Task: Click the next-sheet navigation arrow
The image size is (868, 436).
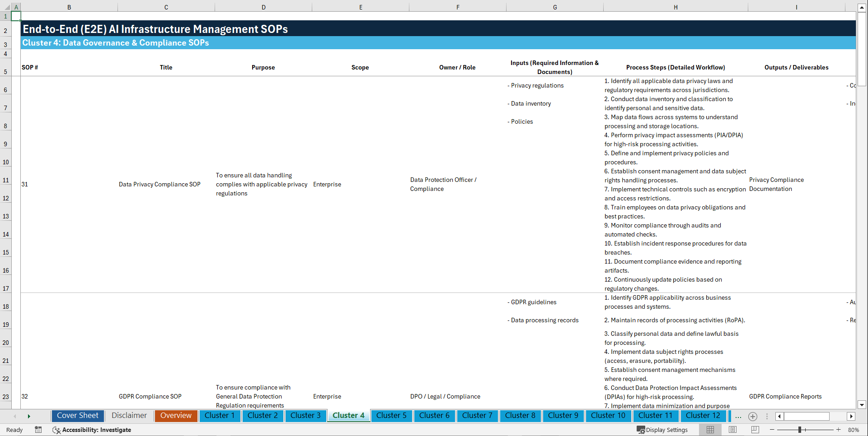Action: [29, 416]
